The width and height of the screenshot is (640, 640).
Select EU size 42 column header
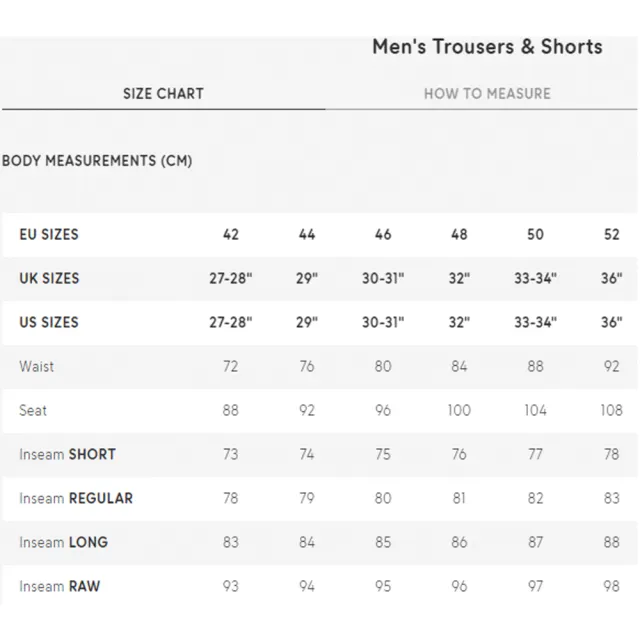[x=231, y=235]
